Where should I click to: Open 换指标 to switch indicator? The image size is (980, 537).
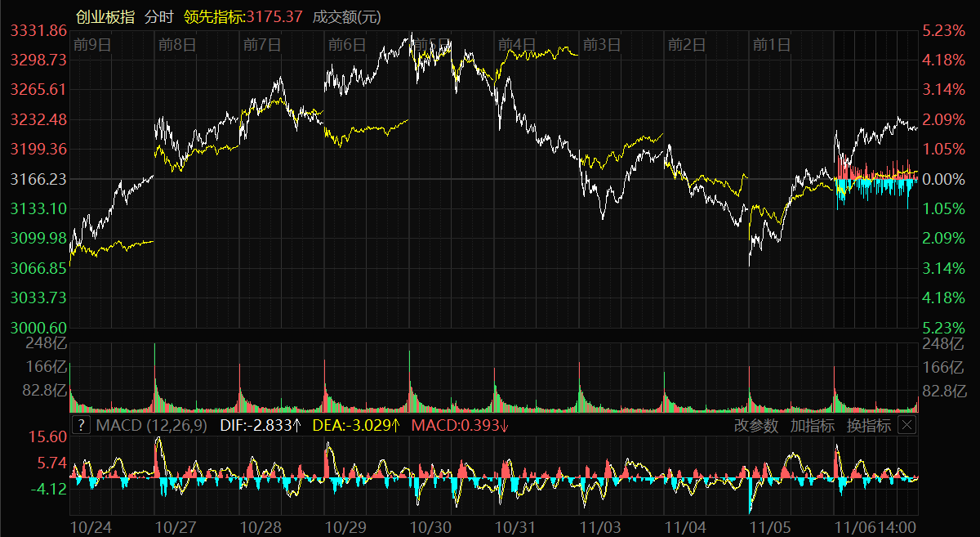click(869, 425)
